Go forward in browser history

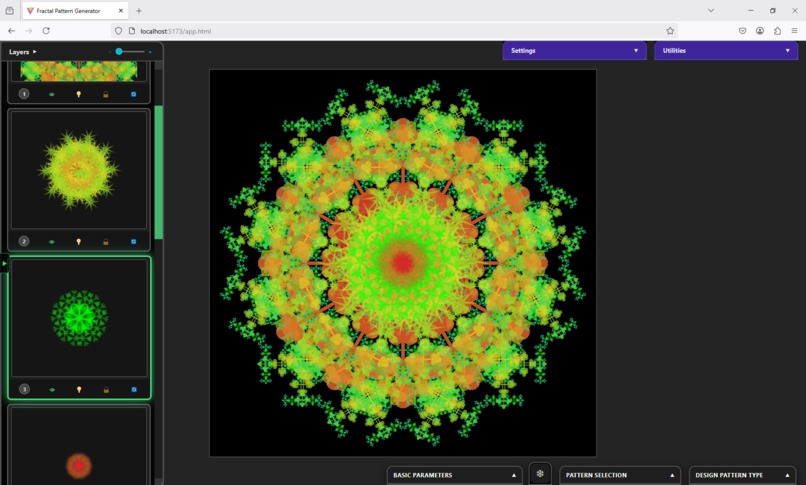pyautogui.click(x=29, y=31)
